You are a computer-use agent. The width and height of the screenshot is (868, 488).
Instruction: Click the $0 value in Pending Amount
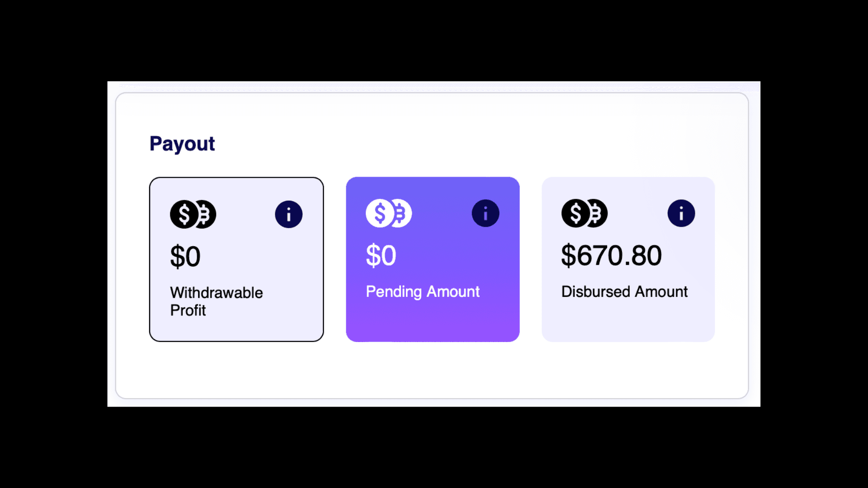point(381,255)
